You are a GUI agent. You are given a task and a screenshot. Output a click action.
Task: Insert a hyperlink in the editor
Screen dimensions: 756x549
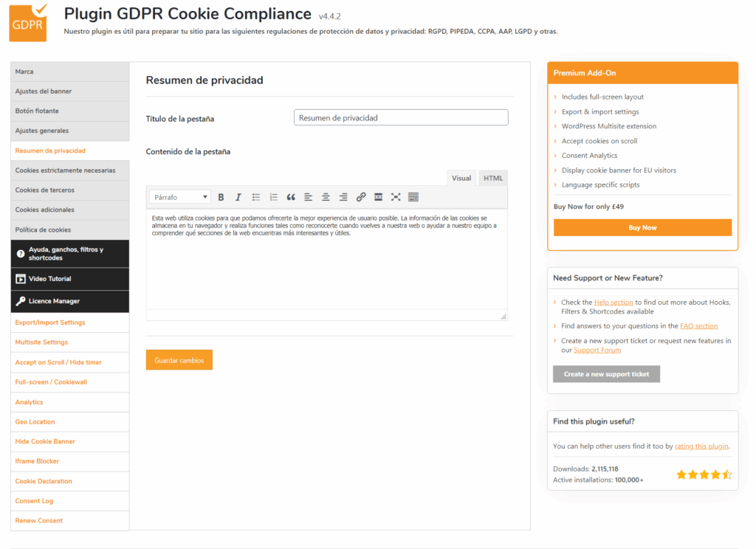pos(361,197)
